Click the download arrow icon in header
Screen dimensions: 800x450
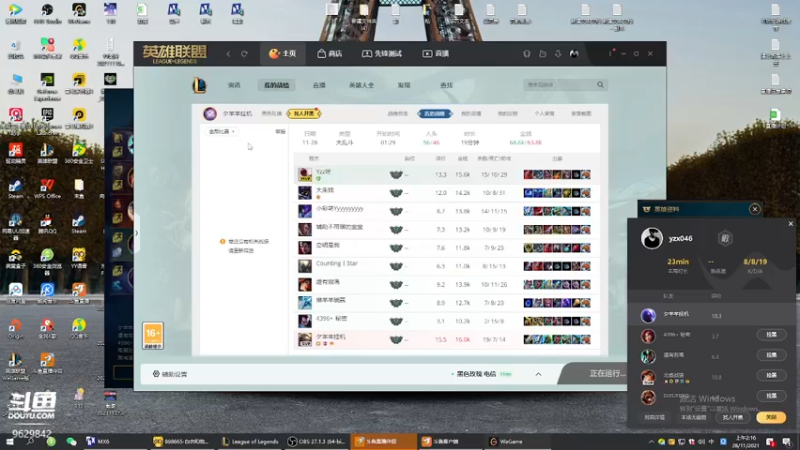pos(558,54)
